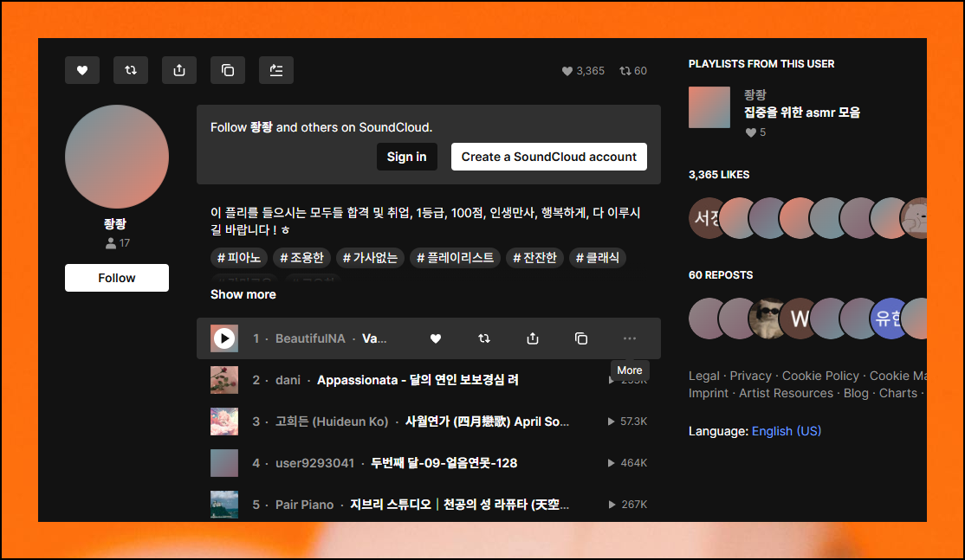Open the dani artist link
This screenshot has height=560, width=965.
tap(288, 380)
